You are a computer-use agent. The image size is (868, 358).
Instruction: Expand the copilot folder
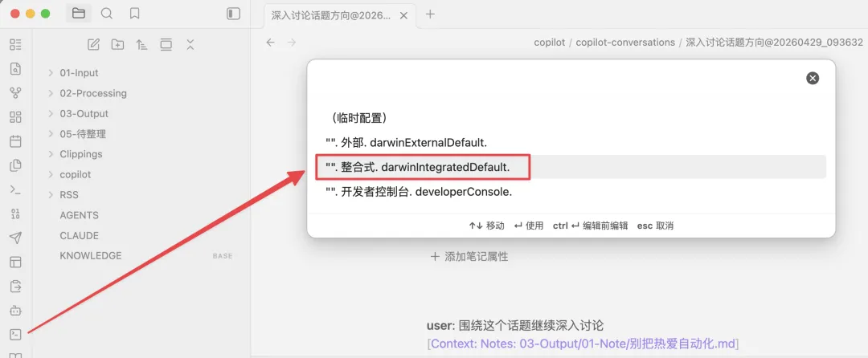pos(75,174)
